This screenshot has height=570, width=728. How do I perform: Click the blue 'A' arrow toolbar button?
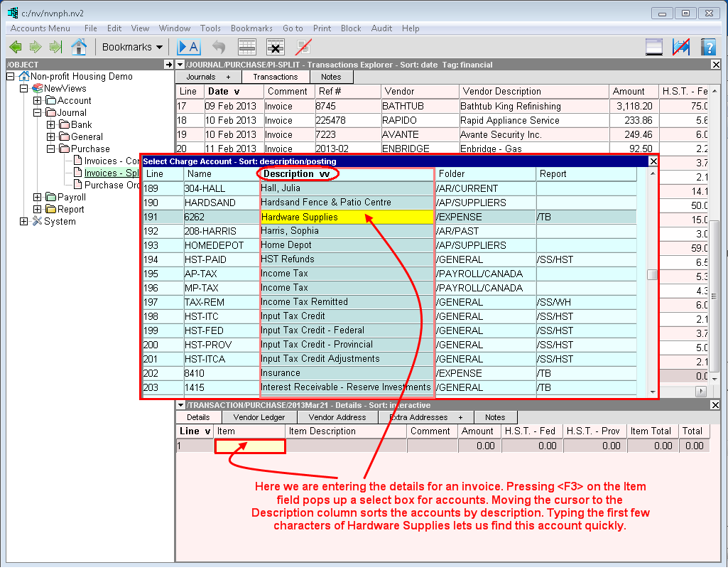[x=189, y=48]
